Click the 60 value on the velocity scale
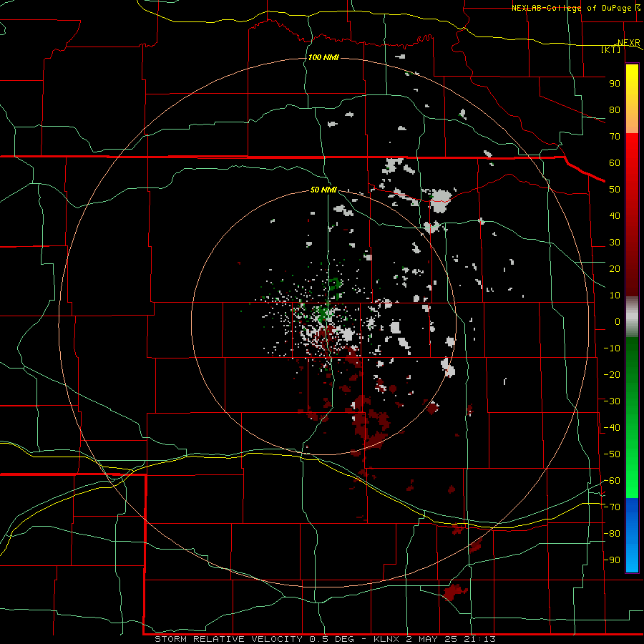The width and height of the screenshot is (644, 644). click(615, 163)
